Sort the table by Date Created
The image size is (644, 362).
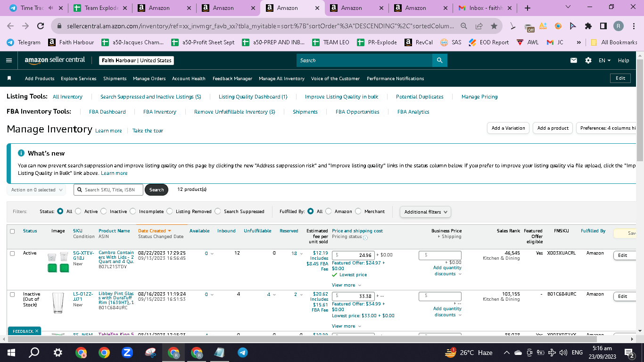point(154,231)
